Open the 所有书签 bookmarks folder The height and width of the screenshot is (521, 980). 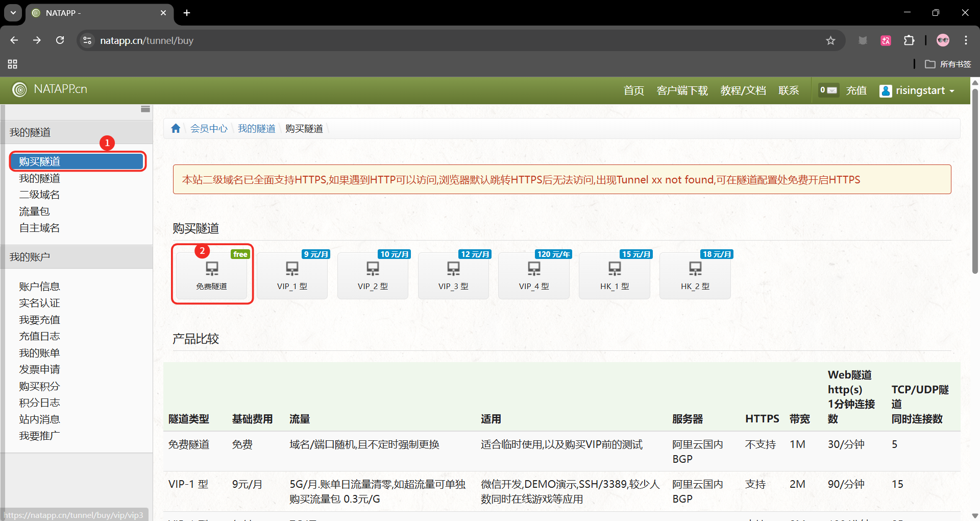coord(948,64)
